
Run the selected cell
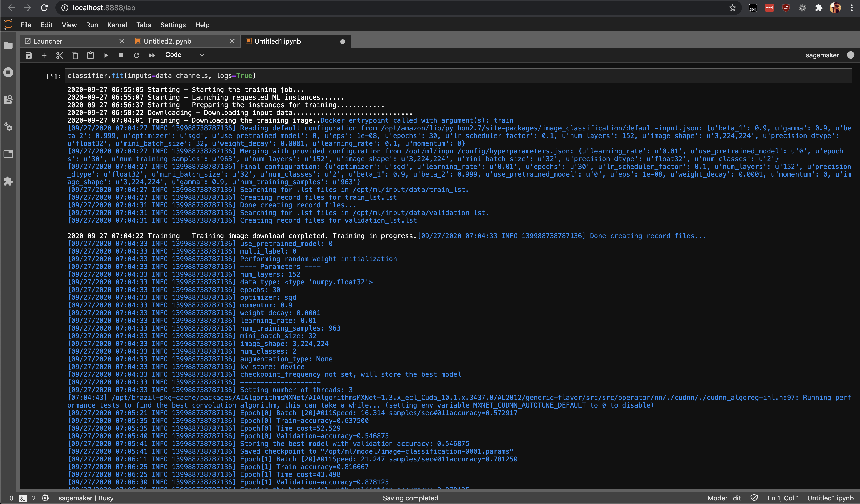106,55
